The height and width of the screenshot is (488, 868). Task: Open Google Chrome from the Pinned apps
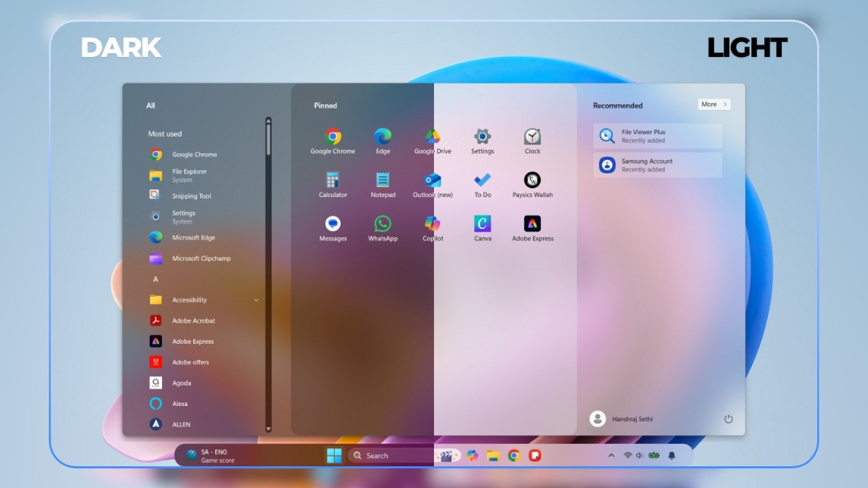pyautogui.click(x=333, y=142)
